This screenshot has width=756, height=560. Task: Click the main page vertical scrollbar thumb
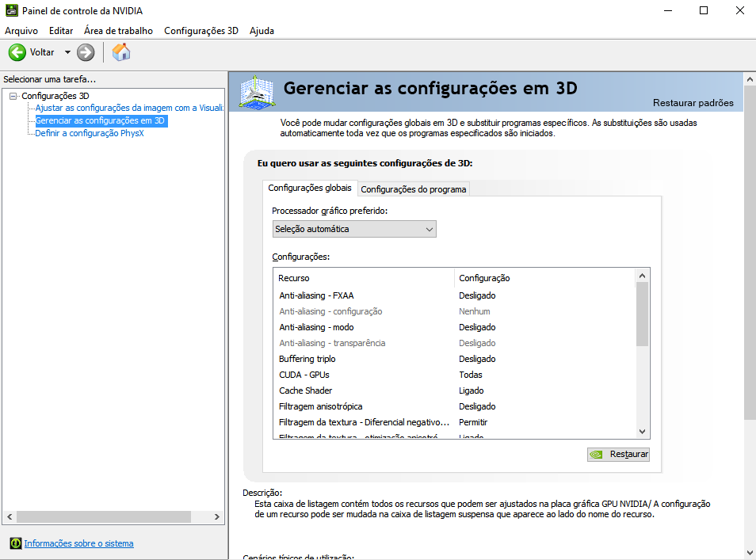coord(750,253)
